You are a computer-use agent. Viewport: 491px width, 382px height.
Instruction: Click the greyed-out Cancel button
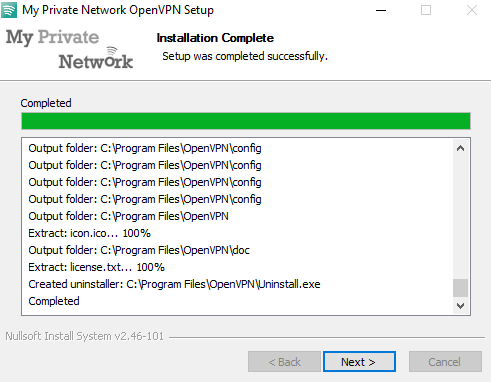[x=445, y=362]
